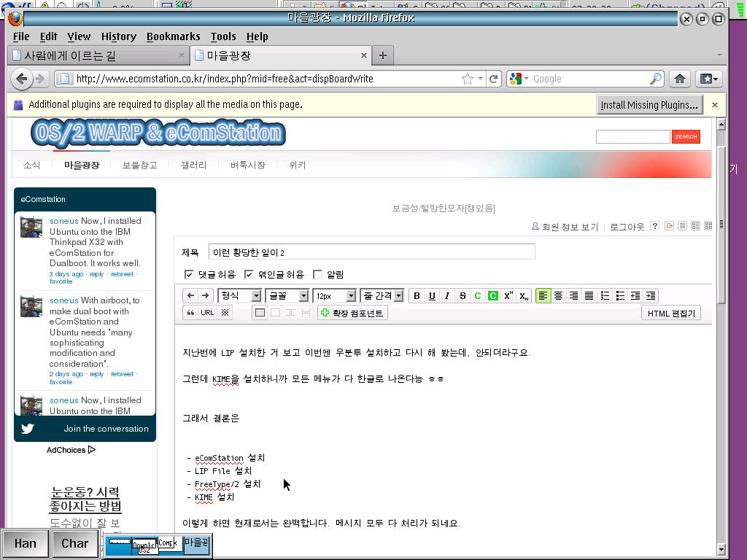Open the Firefox home page
This screenshot has height=560, width=747.
pyautogui.click(x=680, y=79)
